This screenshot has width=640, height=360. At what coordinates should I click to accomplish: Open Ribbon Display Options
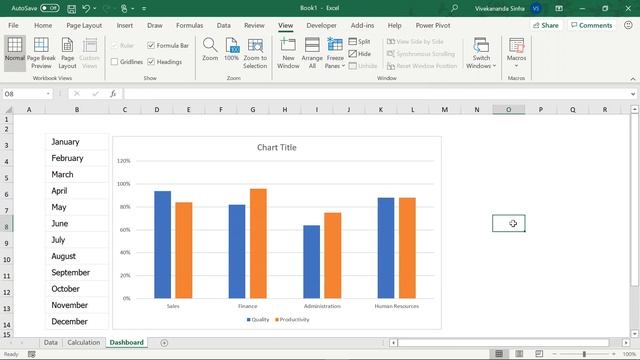pos(559,8)
